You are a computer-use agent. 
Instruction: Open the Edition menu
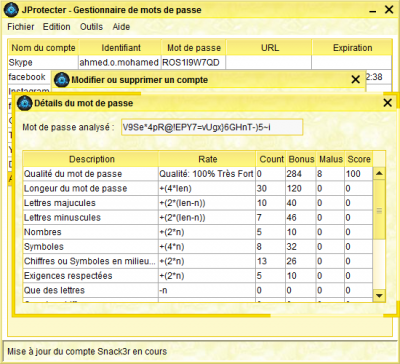tap(56, 27)
